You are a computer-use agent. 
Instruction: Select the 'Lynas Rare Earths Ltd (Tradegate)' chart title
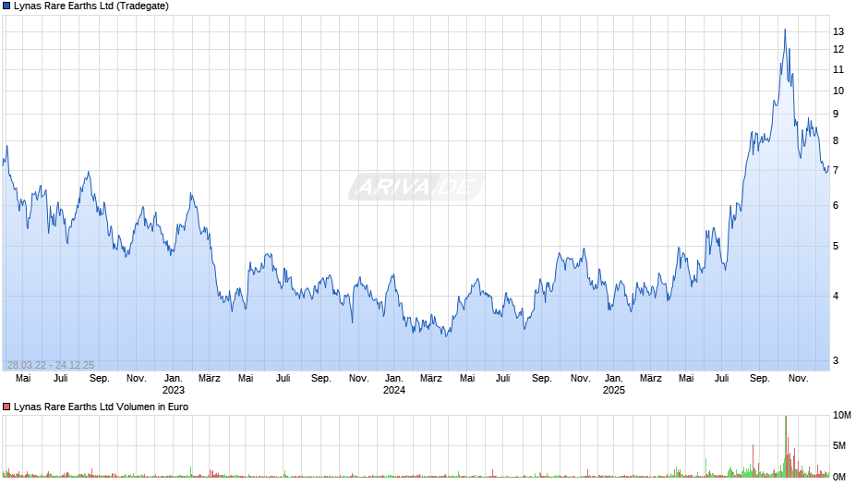click(x=91, y=6)
